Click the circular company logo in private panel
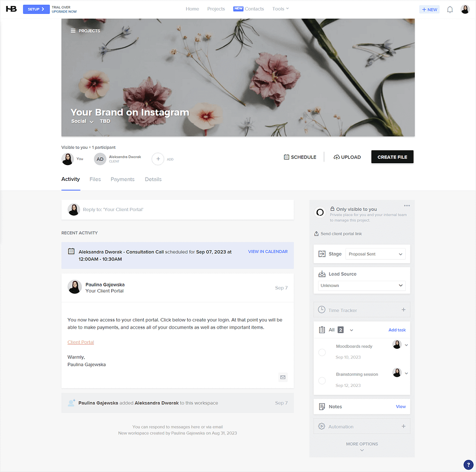Screen dimensions: 476x472 [320, 213]
